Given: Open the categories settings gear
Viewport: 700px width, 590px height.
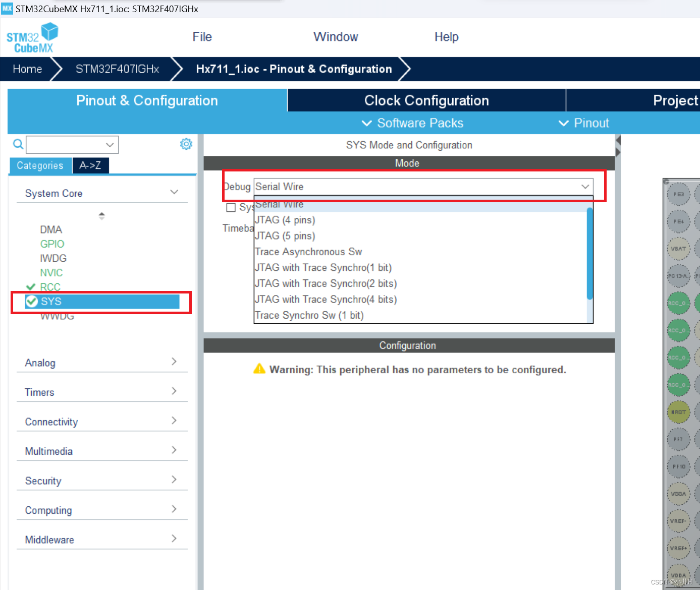Looking at the screenshot, I should [186, 144].
